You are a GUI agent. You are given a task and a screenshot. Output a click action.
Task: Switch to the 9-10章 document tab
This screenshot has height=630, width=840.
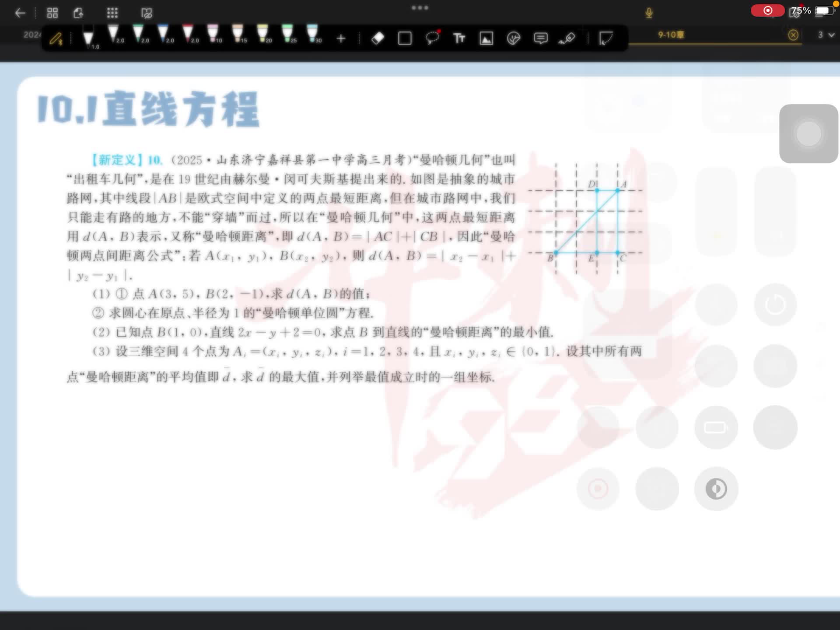pos(671,35)
